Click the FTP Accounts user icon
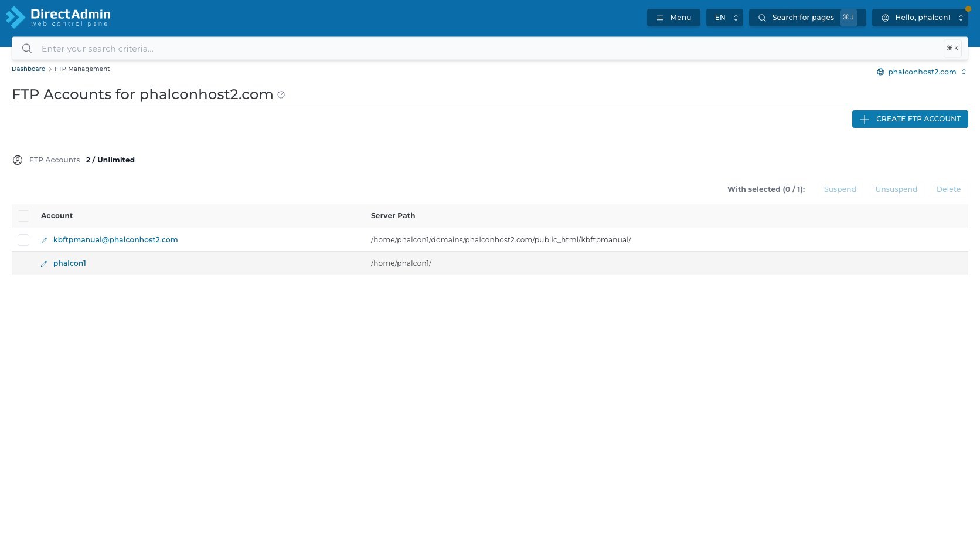The height and width of the screenshot is (552, 980). 18,160
